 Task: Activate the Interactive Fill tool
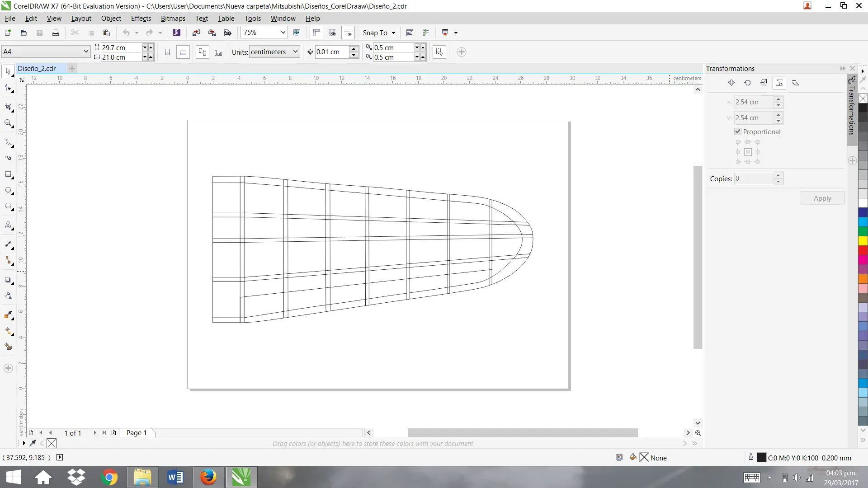point(8,331)
